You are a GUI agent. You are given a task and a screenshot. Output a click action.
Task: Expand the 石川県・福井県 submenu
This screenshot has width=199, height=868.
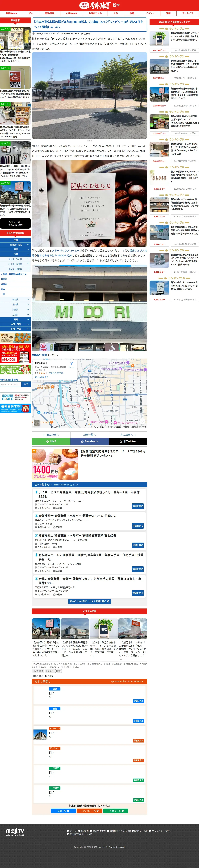[x=15, y=264]
